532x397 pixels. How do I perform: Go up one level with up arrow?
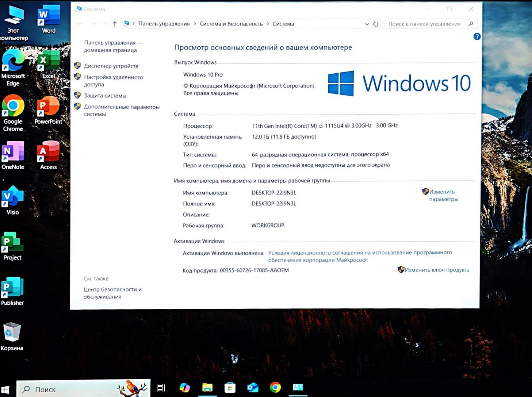click(x=115, y=24)
